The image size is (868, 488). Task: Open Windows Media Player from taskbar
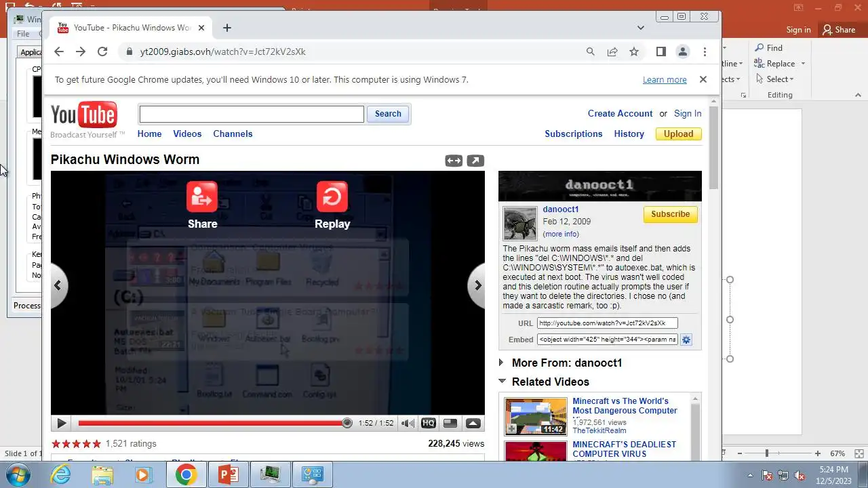coord(143,474)
